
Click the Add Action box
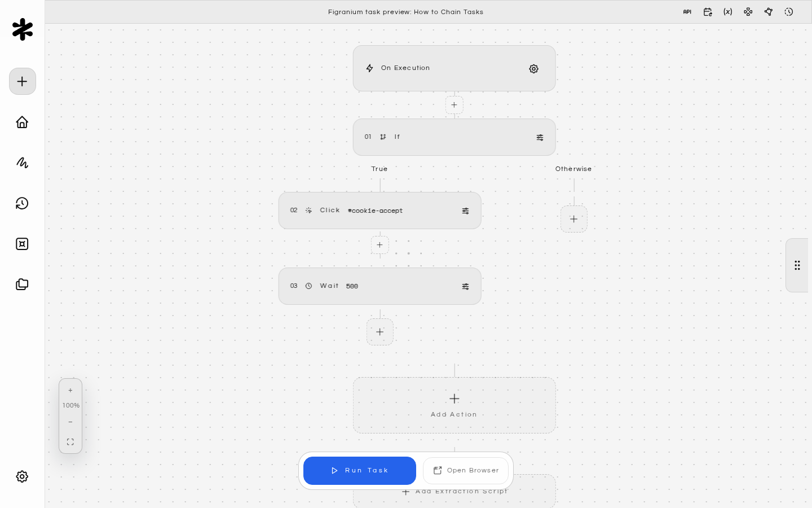pos(454,405)
